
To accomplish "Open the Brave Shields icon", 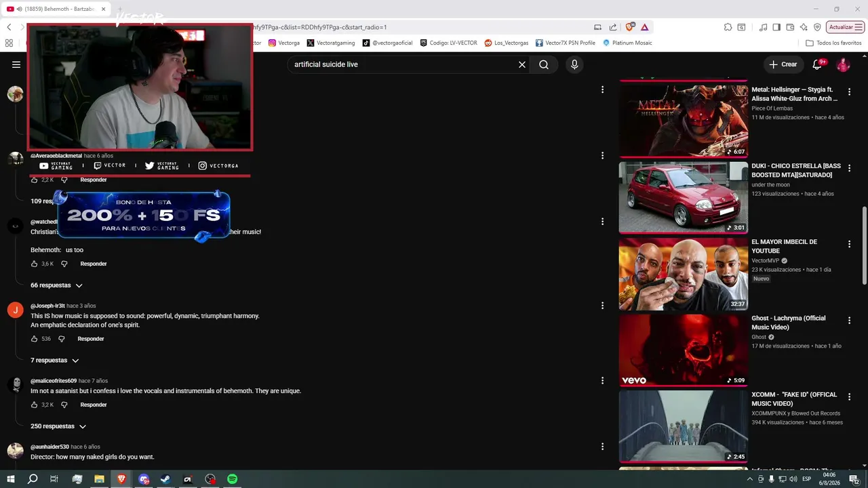I will tap(630, 27).
